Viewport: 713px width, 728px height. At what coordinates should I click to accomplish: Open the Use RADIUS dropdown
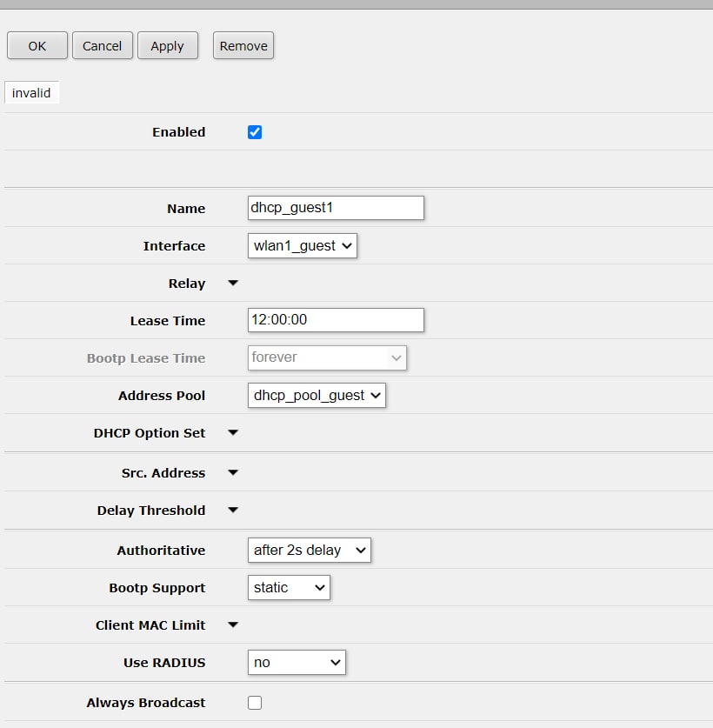(x=297, y=663)
